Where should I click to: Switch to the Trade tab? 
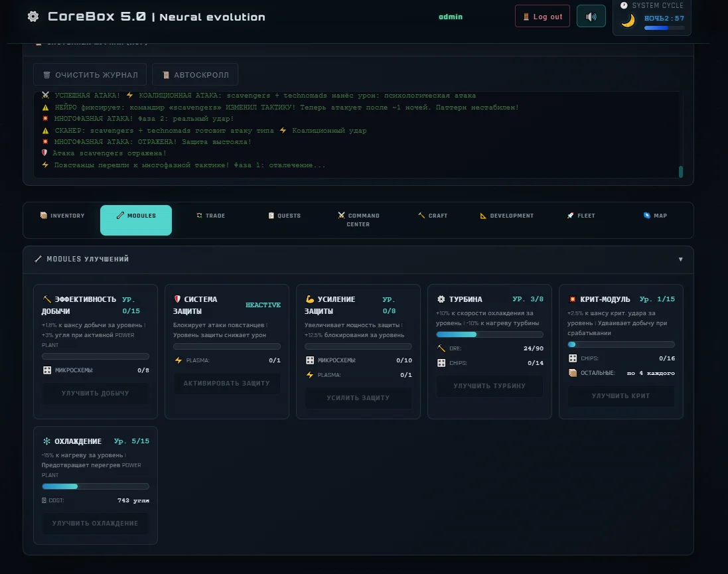pyautogui.click(x=210, y=216)
